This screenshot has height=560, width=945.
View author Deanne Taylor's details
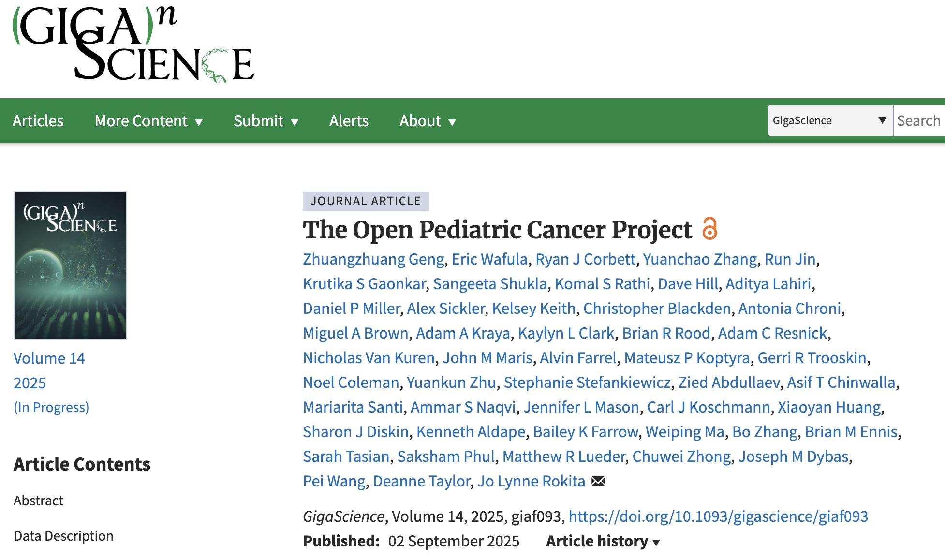click(422, 481)
